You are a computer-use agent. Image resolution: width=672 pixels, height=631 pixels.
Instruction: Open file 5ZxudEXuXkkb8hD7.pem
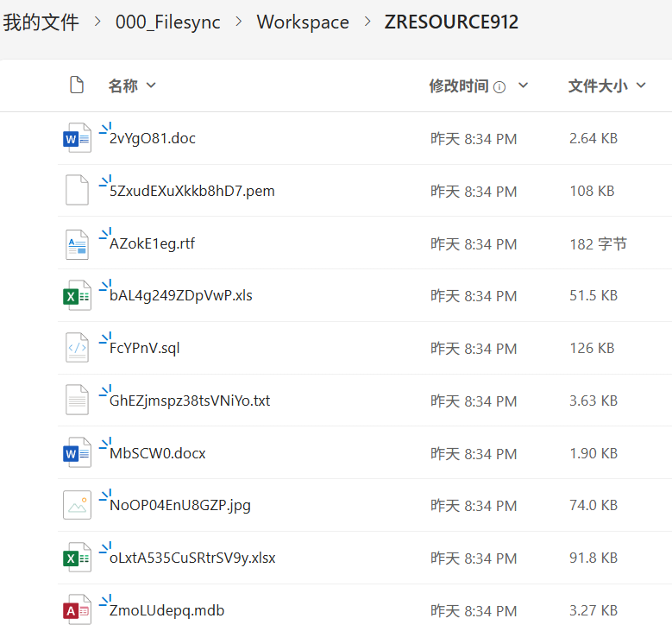click(192, 191)
